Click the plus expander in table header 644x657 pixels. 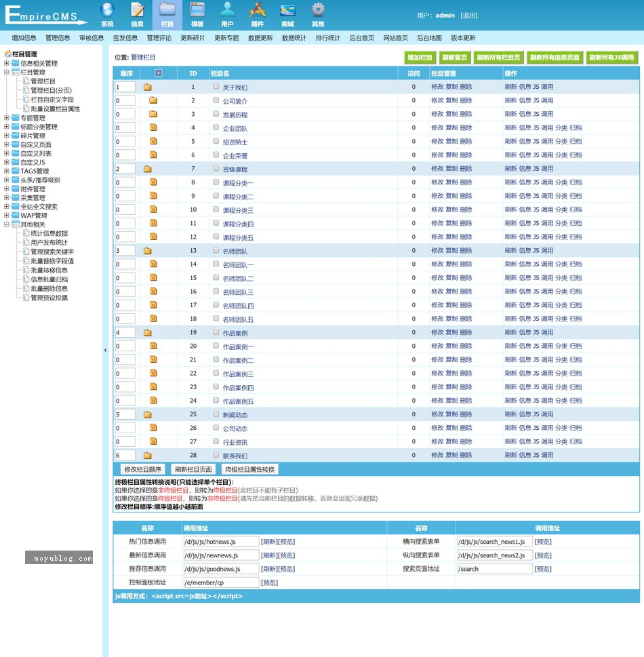tap(159, 73)
